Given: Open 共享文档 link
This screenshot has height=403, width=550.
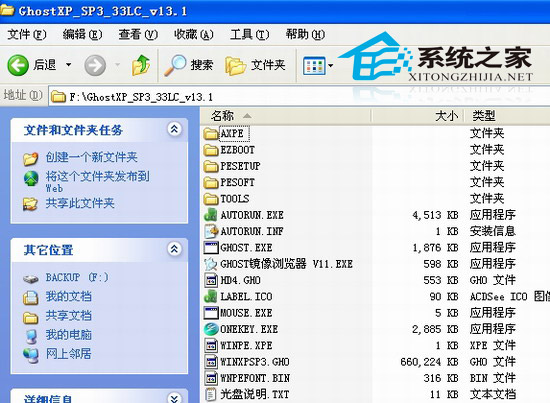Looking at the screenshot, I should (68, 316).
